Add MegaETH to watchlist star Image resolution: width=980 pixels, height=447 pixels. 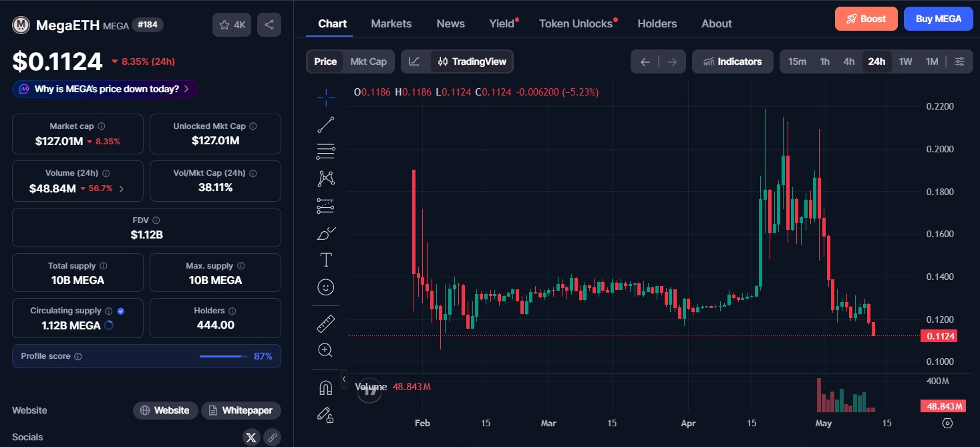pos(232,25)
